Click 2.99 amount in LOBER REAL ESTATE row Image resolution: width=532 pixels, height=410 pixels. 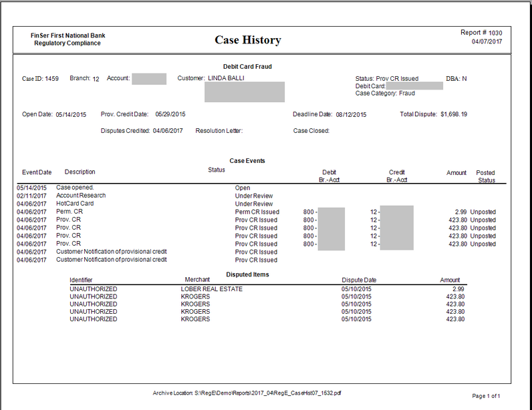click(x=458, y=289)
